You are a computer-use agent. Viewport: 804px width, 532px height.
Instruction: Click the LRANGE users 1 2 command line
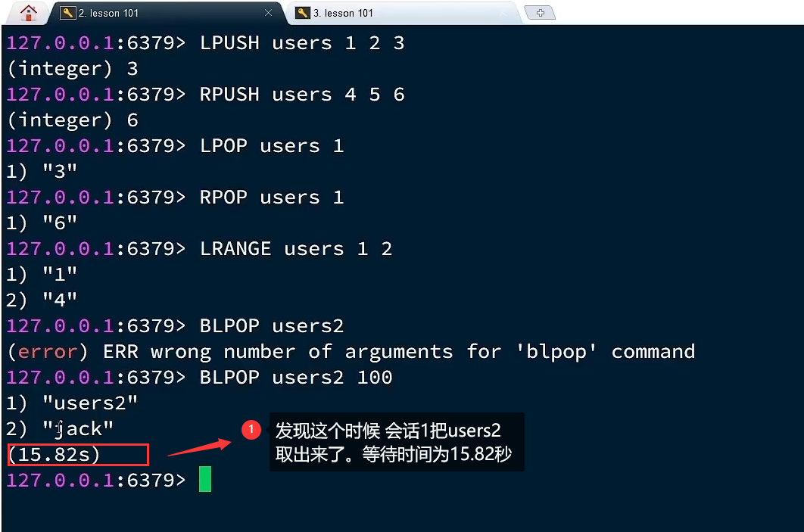(x=199, y=248)
